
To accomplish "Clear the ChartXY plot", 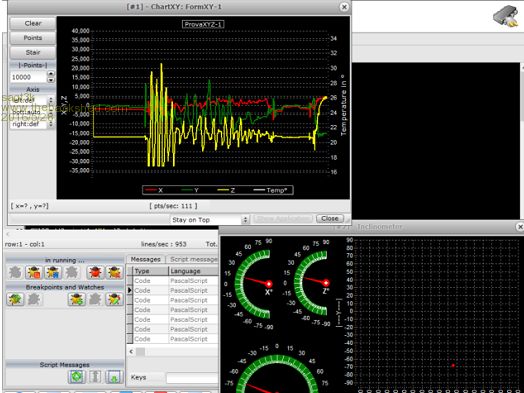I will pos(32,23).
